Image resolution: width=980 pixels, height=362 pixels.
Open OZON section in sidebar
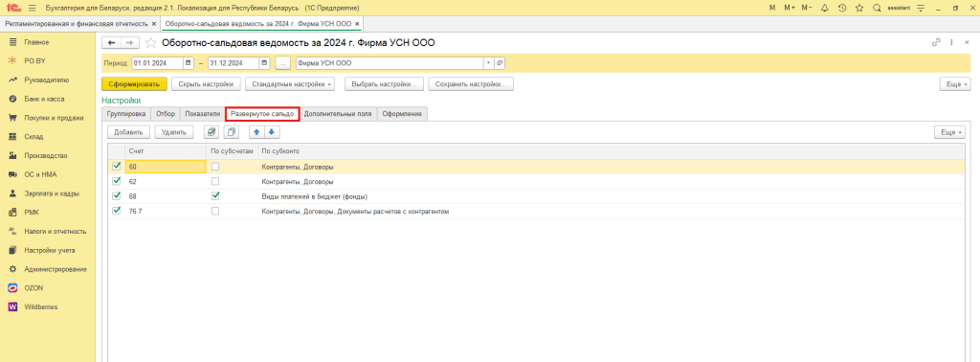click(33, 287)
